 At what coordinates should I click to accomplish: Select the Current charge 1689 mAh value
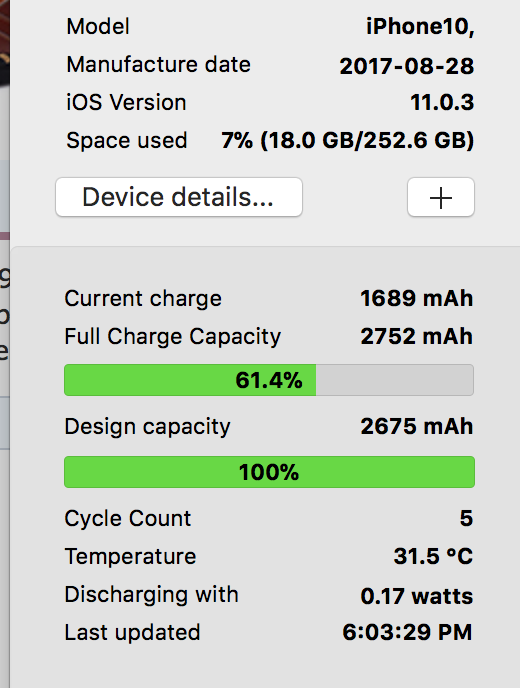416,298
